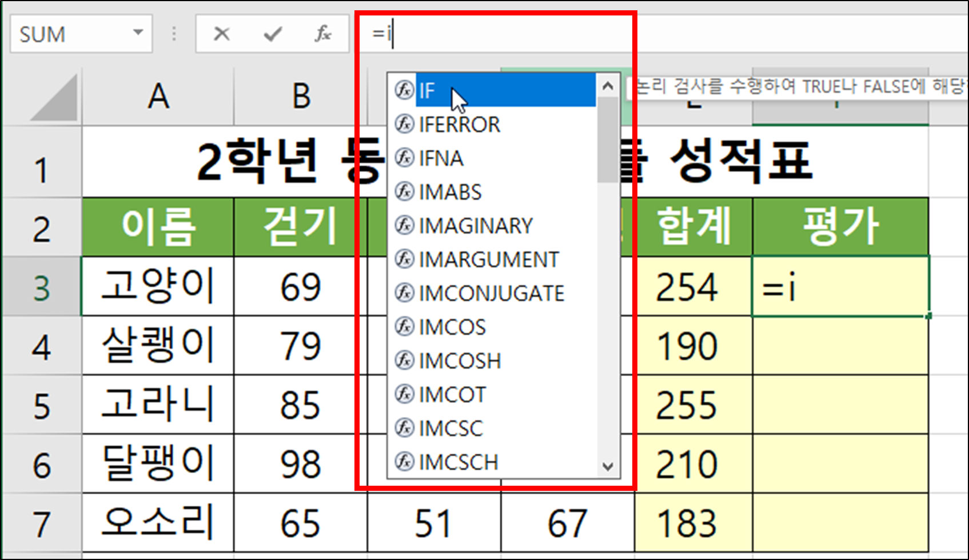Select cell containing 고양이
The image size is (969, 560).
pyautogui.click(x=158, y=287)
